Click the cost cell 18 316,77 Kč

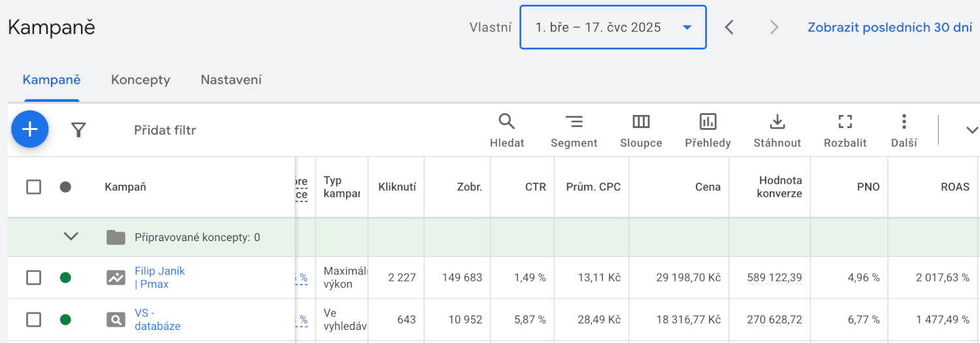pyautogui.click(x=689, y=319)
